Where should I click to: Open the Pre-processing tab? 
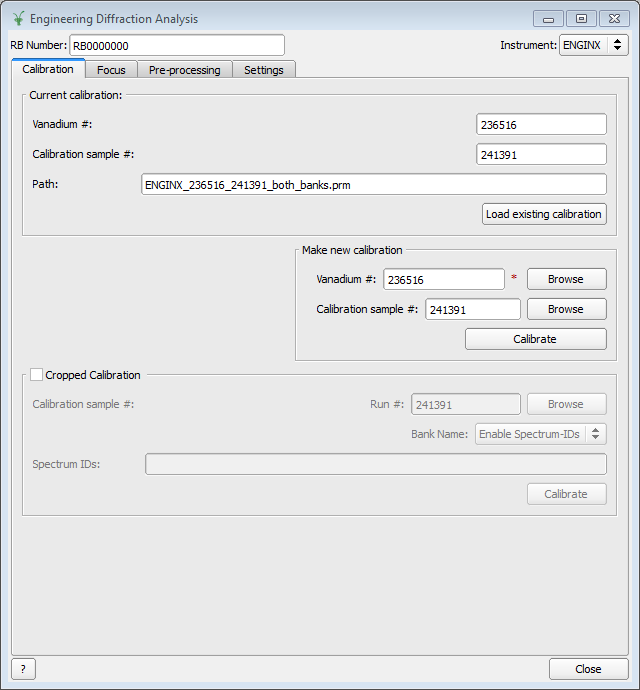[176, 70]
